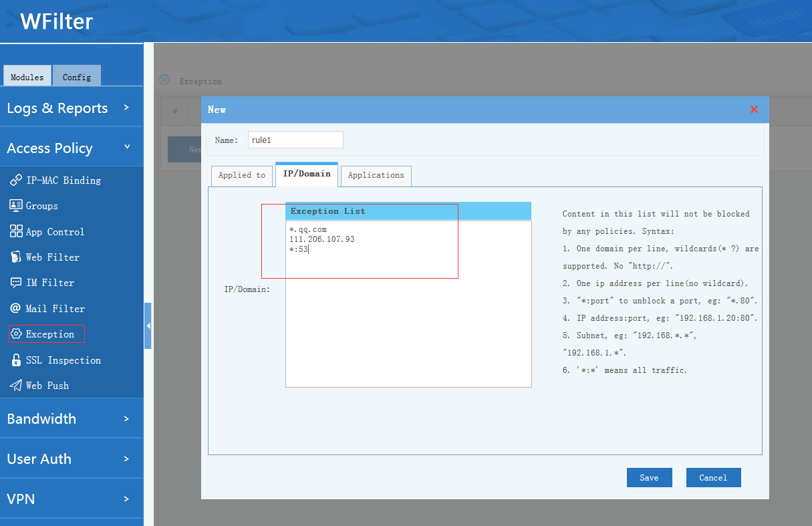
Task: Click the IM Filter chat icon
Action: [x=16, y=283]
